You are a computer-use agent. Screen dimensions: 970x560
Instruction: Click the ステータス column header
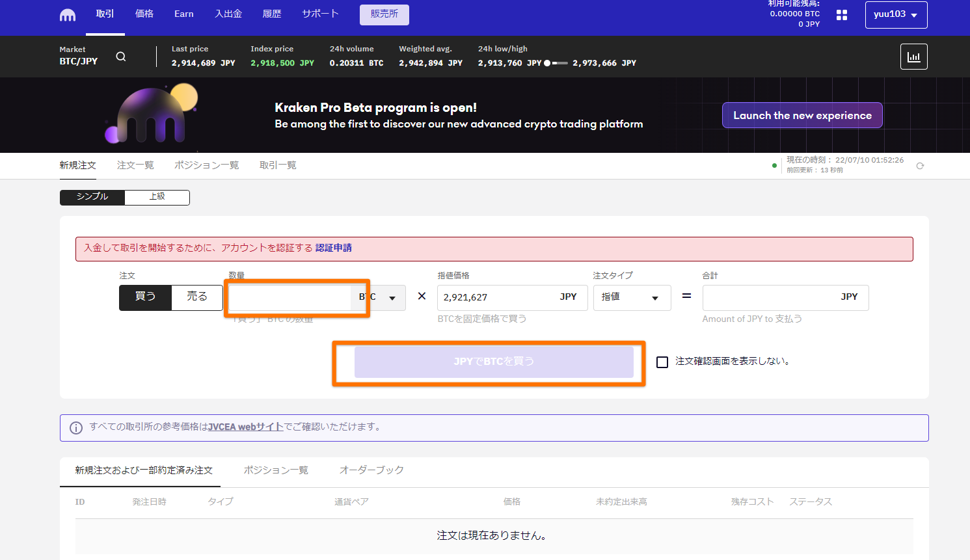[x=811, y=502]
